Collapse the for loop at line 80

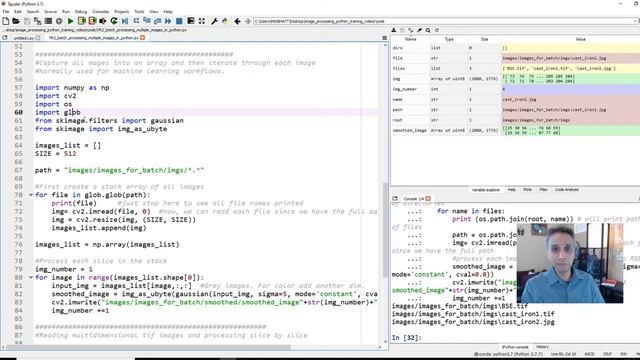(x=31, y=278)
